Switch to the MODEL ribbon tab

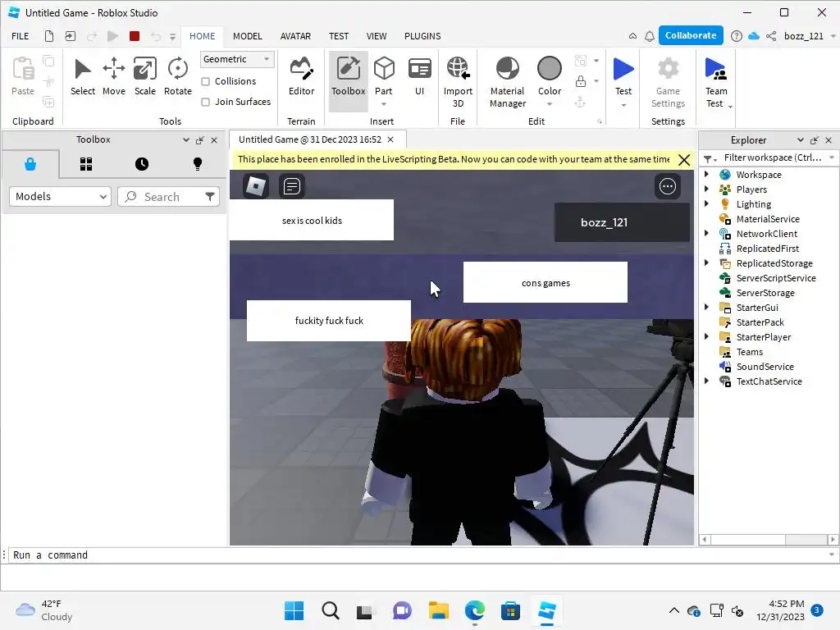248,36
